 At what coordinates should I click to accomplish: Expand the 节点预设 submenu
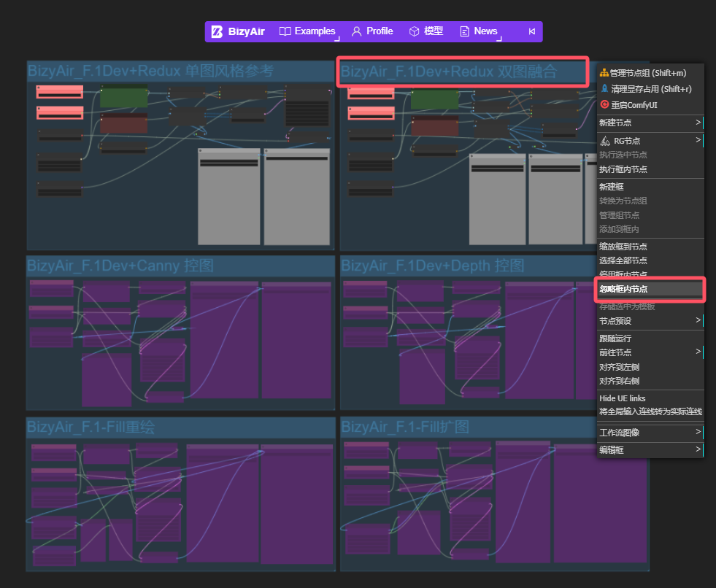coord(650,321)
